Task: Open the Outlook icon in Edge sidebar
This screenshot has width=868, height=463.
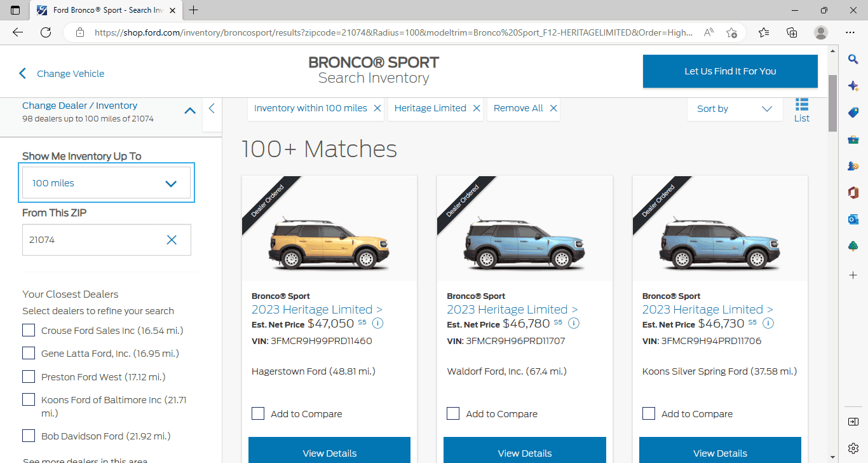Action: pos(853,219)
